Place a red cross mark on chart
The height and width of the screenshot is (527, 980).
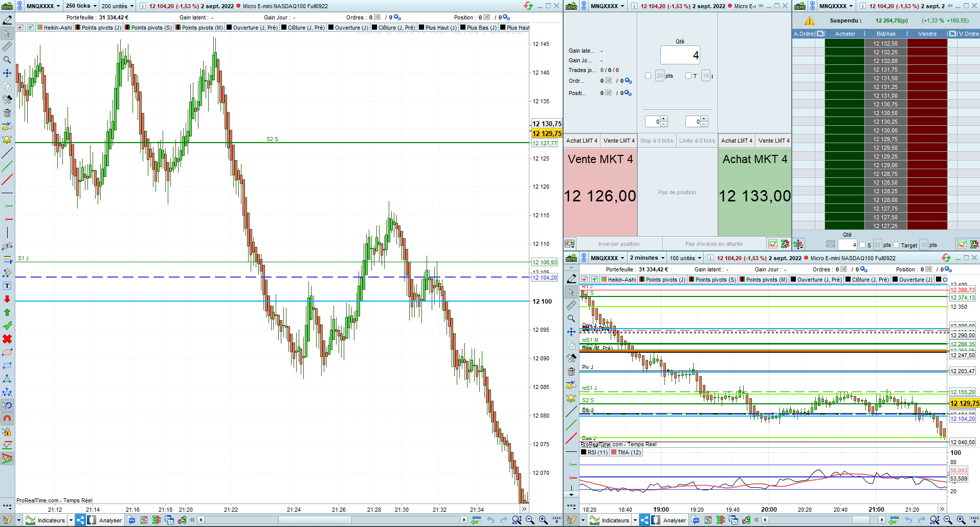[x=7, y=339]
